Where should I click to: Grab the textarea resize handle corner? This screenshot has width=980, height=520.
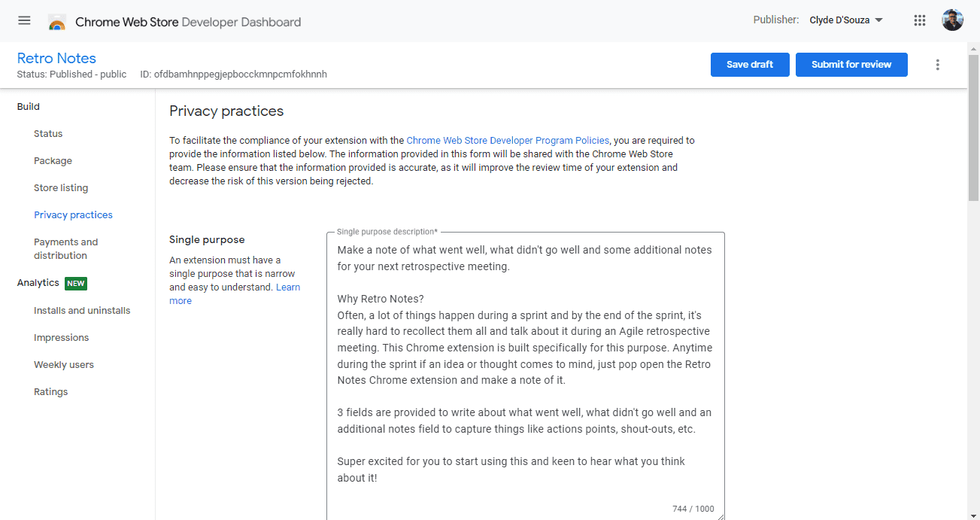[721, 515]
